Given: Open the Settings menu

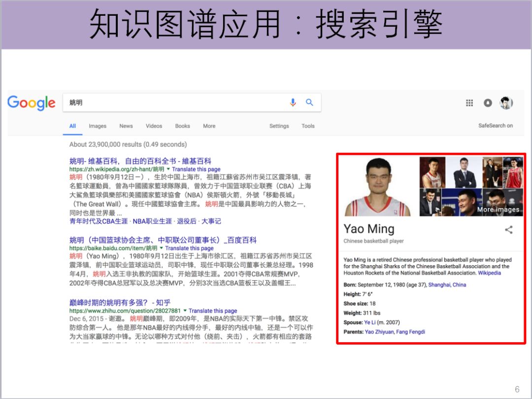Looking at the screenshot, I should (279, 126).
